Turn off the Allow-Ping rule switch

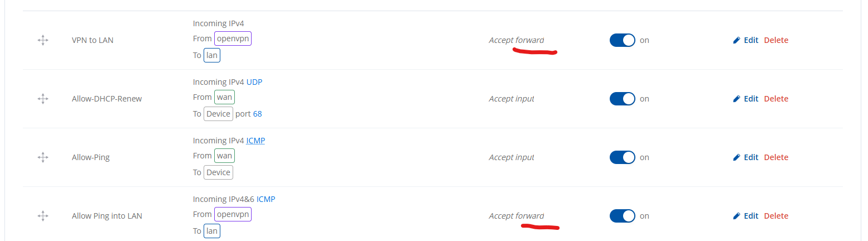tap(623, 157)
